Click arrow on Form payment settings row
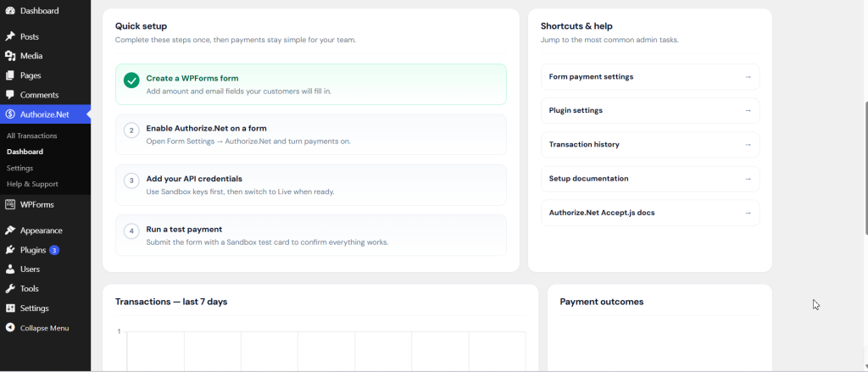Screen dimensions: 868x372 (x=748, y=77)
